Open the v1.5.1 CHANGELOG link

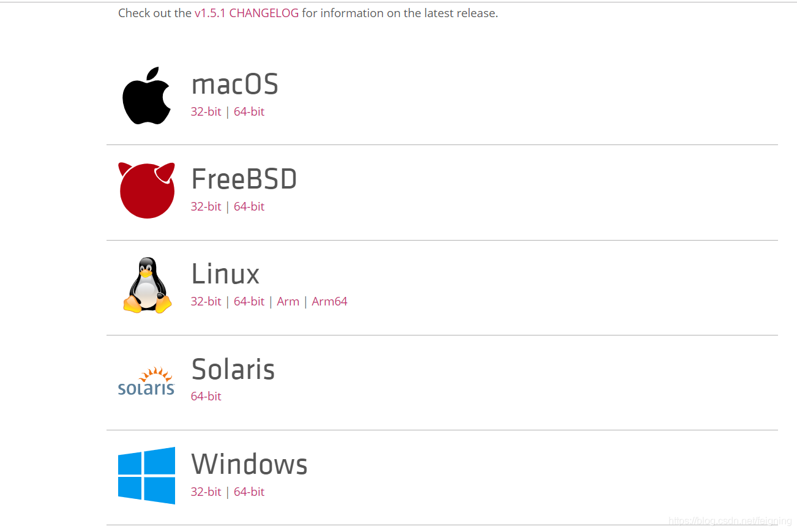(247, 13)
